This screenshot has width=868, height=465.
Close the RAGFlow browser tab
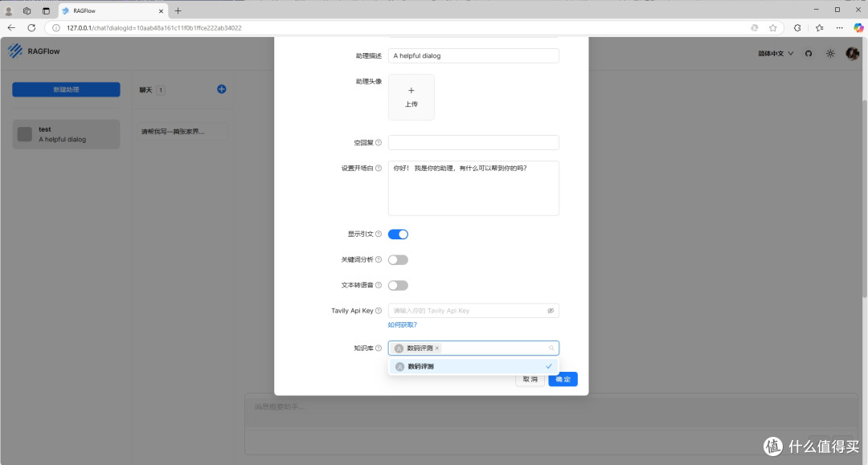[161, 10]
